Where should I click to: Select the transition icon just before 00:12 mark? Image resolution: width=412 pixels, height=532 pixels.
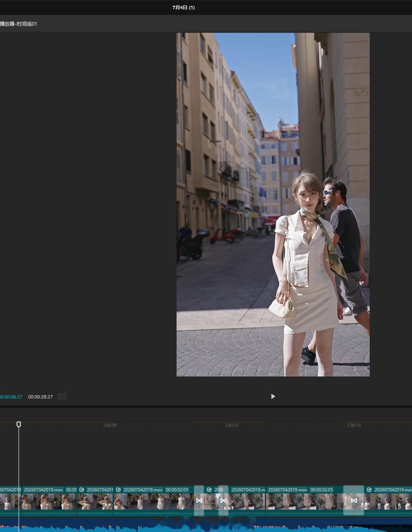(223, 500)
